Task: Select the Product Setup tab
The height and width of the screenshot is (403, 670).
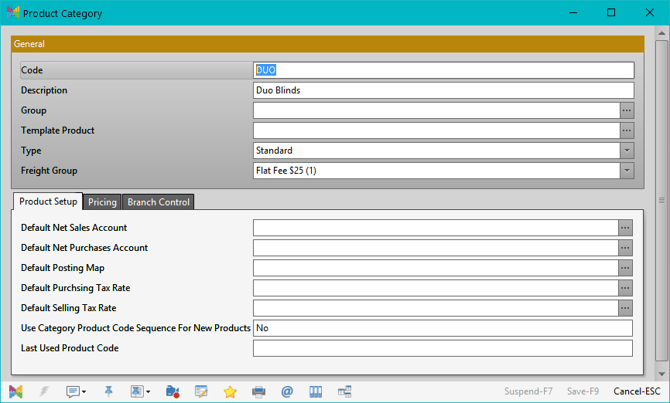Action: [48, 201]
